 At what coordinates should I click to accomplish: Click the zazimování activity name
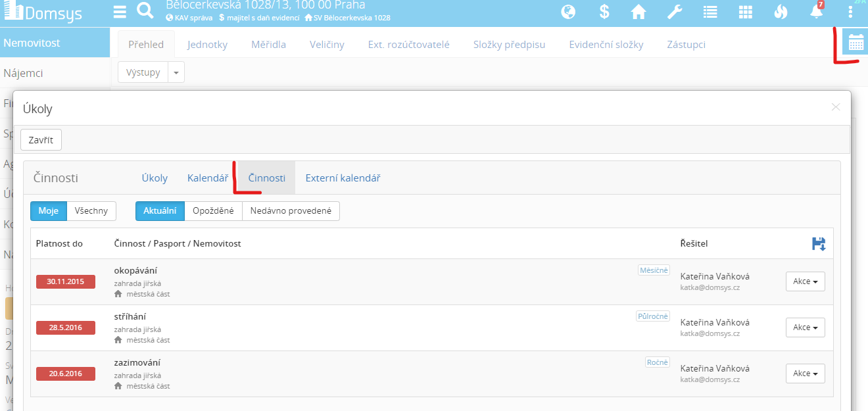pyautogui.click(x=137, y=362)
